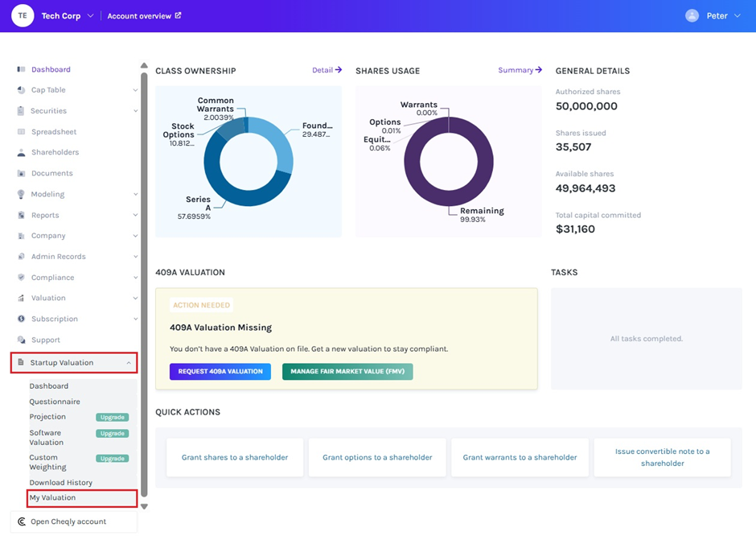This screenshot has width=756, height=536.
Task: Open the Class Ownership Detail link
Action: (327, 70)
